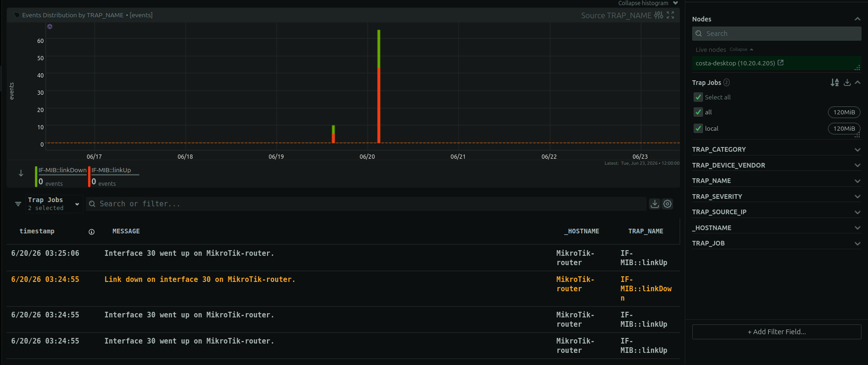Click the filter lines icon left of Trap Jobs
Screen dimensions: 868x365
tap(18, 204)
